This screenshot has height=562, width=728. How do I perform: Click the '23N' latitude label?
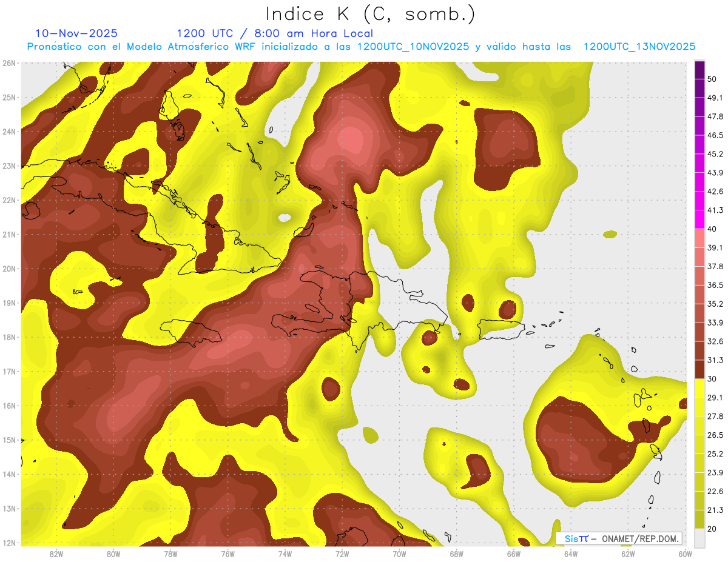(x=9, y=166)
